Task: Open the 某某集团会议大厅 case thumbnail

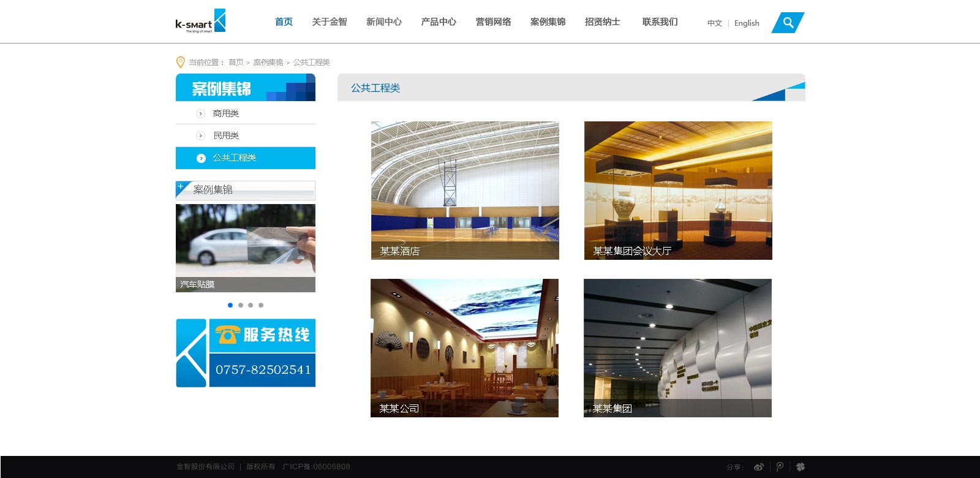Action: [677, 190]
